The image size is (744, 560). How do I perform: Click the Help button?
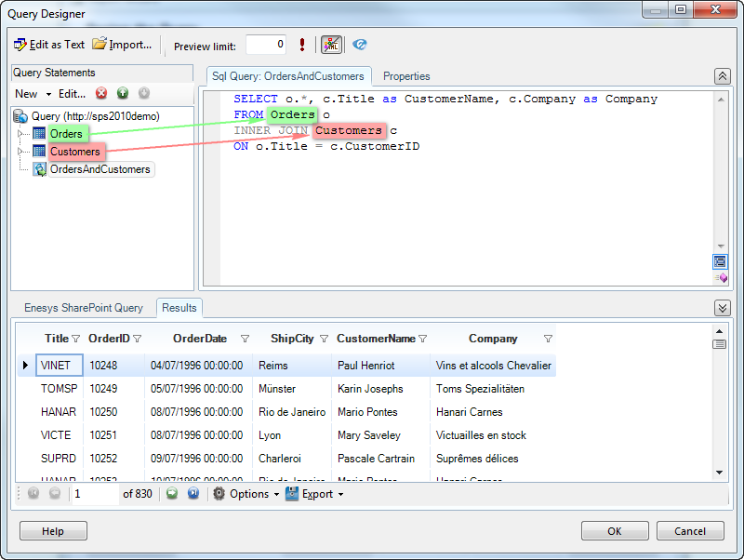[x=53, y=531]
